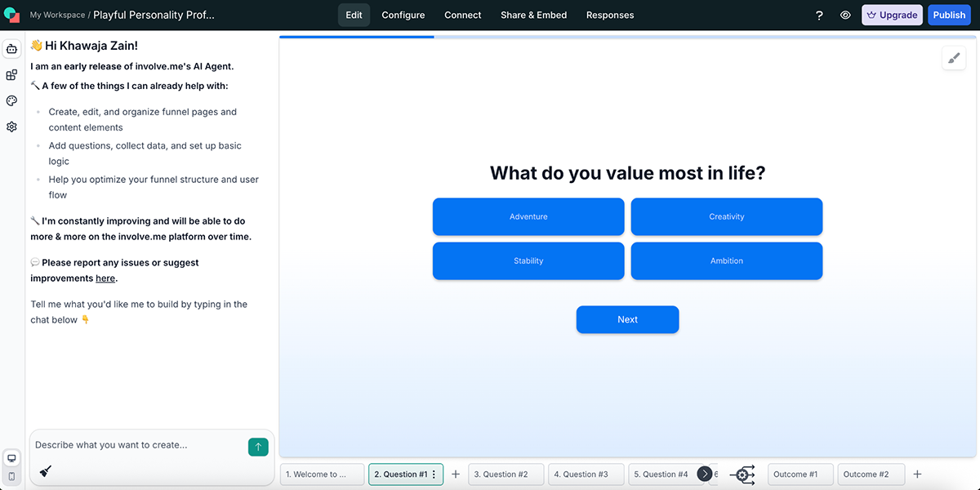Select the Adventure answer option
This screenshot has height=490, width=980.
click(x=528, y=216)
